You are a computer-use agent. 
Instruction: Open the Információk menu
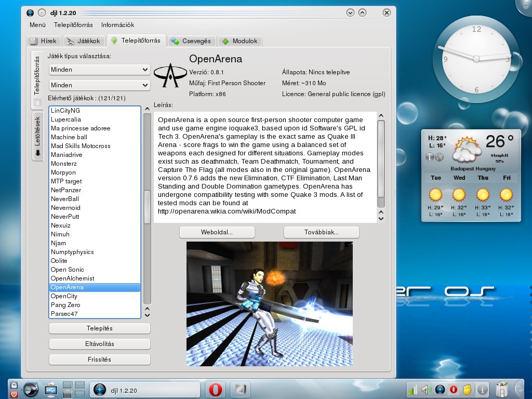(117, 25)
